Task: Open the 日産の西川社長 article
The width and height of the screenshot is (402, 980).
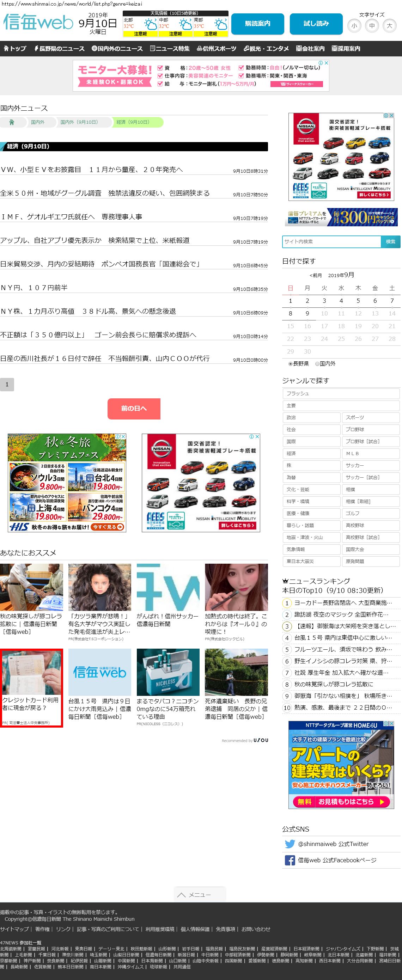Action: [x=105, y=359]
